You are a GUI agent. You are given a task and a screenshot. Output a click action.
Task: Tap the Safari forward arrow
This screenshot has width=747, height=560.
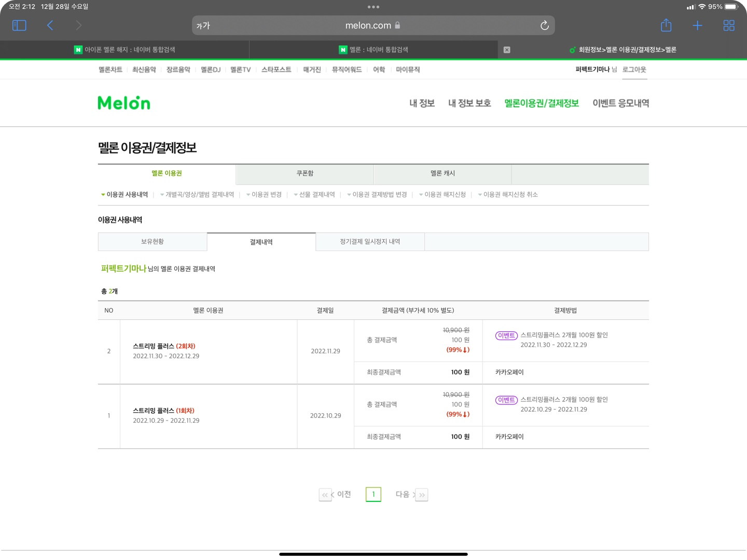pos(78,25)
